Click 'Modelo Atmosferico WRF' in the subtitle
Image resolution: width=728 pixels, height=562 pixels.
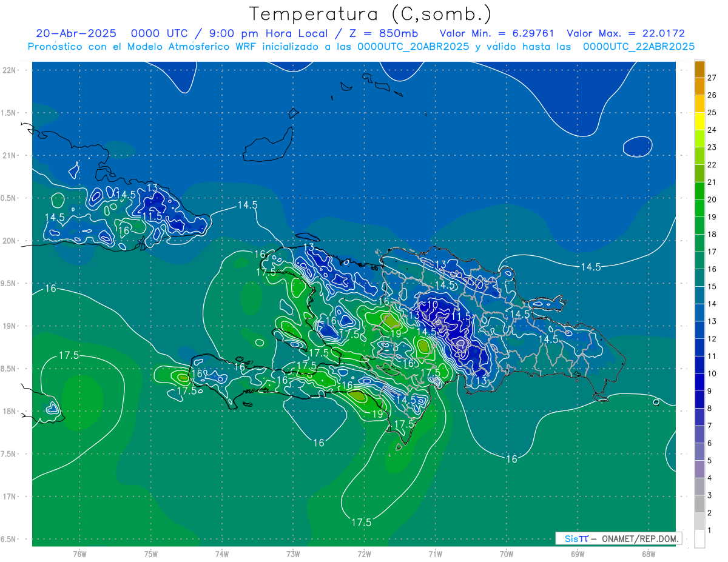coord(191,47)
